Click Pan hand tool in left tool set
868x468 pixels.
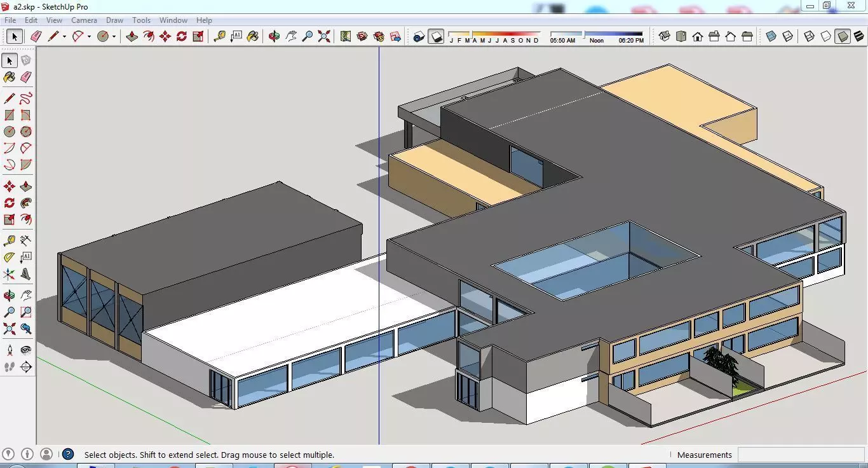click(x=25, y=296)
